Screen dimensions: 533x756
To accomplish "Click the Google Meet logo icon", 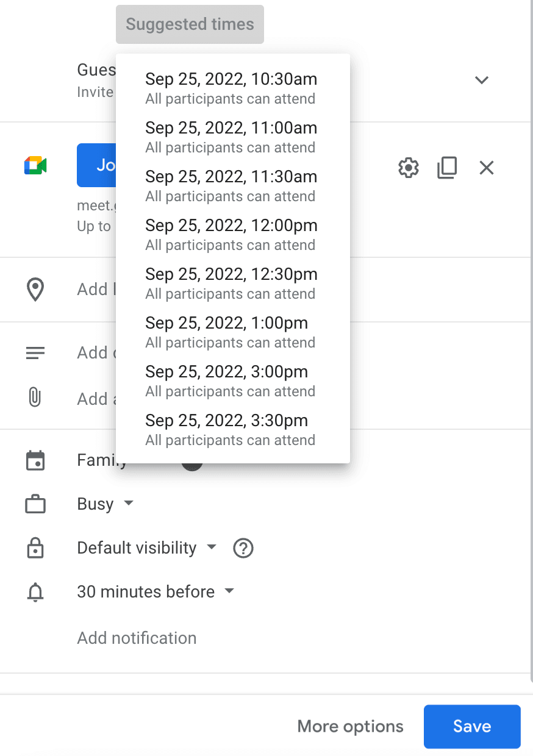I will (35, 165).
